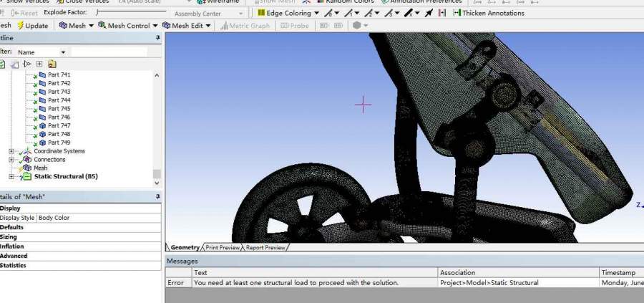Select Part 744 in the tree
Screen dimensions: 644x303
[x=59, y=100]
